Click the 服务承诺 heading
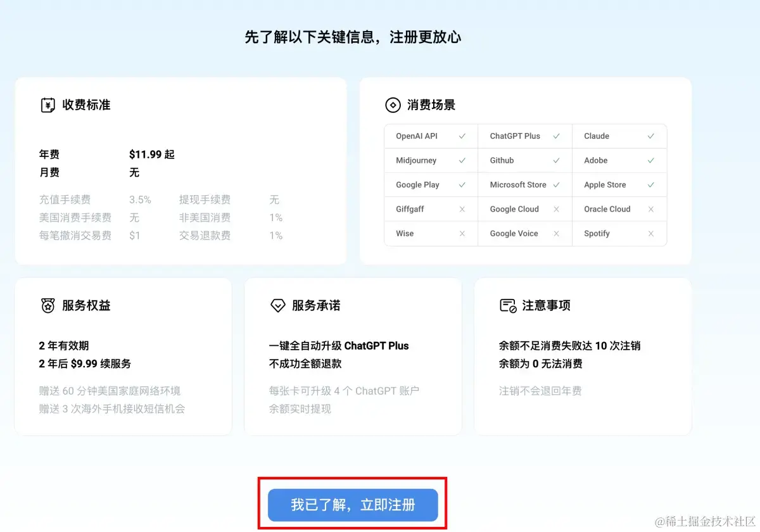The height and width of the screenshot is (532, 760). [x=316, y=306]
